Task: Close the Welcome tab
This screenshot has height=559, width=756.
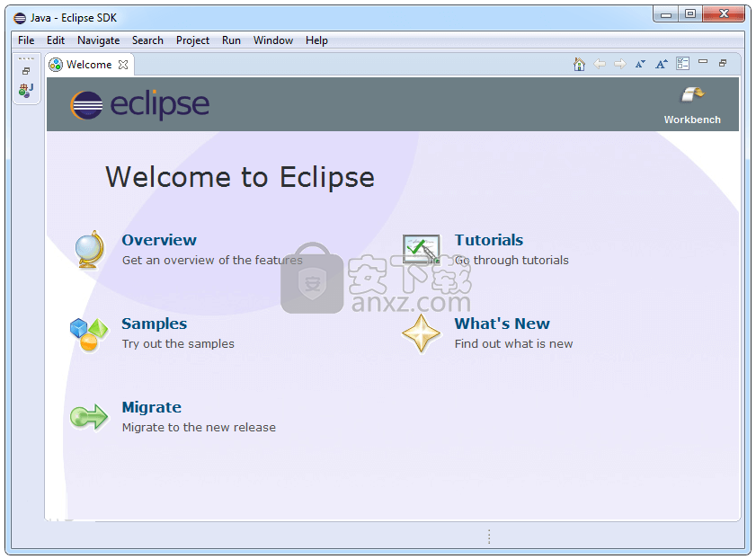Action: [x=123, y=65]
